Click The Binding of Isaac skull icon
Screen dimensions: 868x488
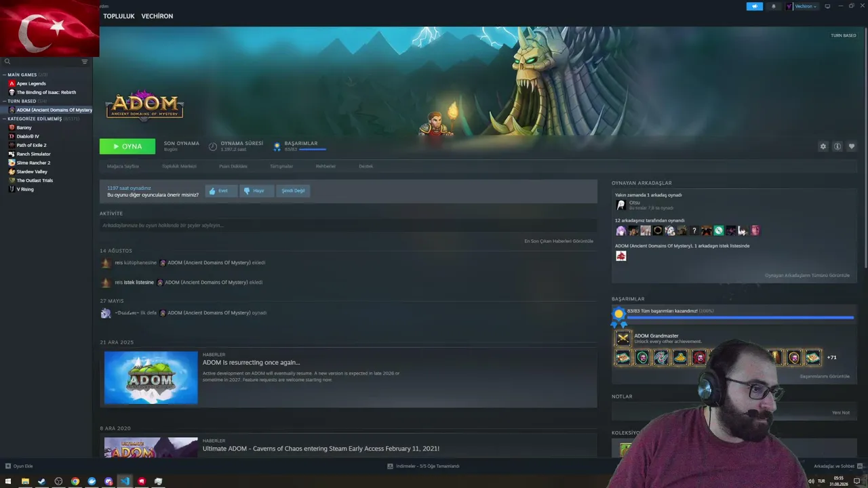(12, 92)
